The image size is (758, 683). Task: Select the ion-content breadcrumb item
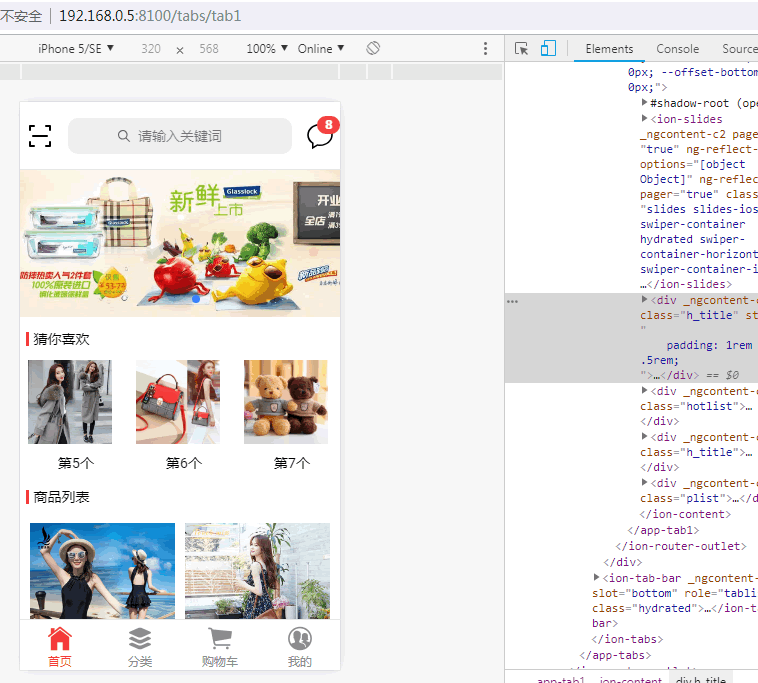(x=630, y=679)
